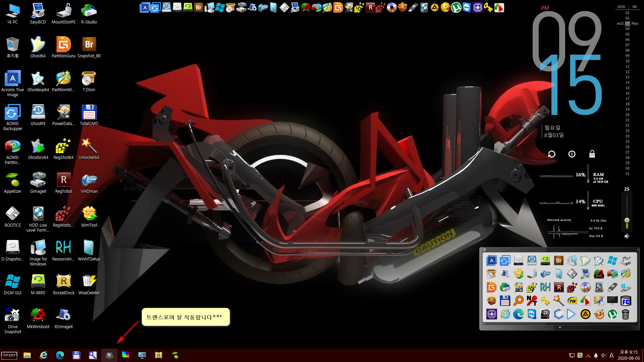Open VHDman desktop shortcut
This screenshot has width=644, height=362.
tap(89, 183)
